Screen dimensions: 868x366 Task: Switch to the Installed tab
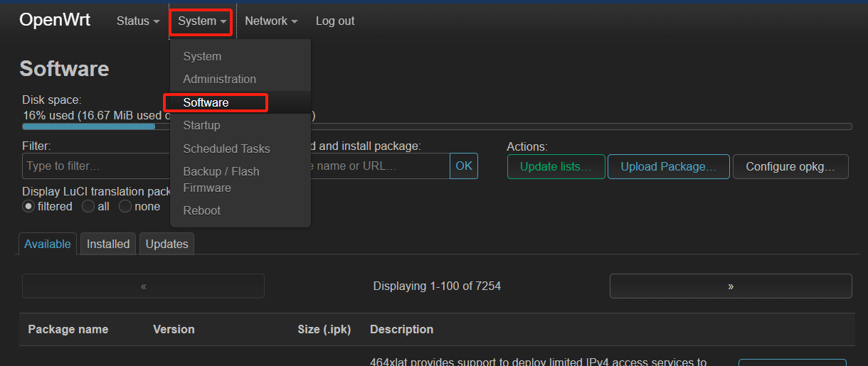108,244
